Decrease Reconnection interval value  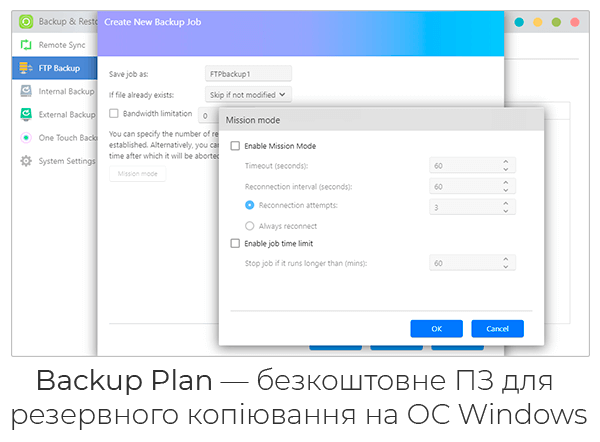tap(505, 190)
